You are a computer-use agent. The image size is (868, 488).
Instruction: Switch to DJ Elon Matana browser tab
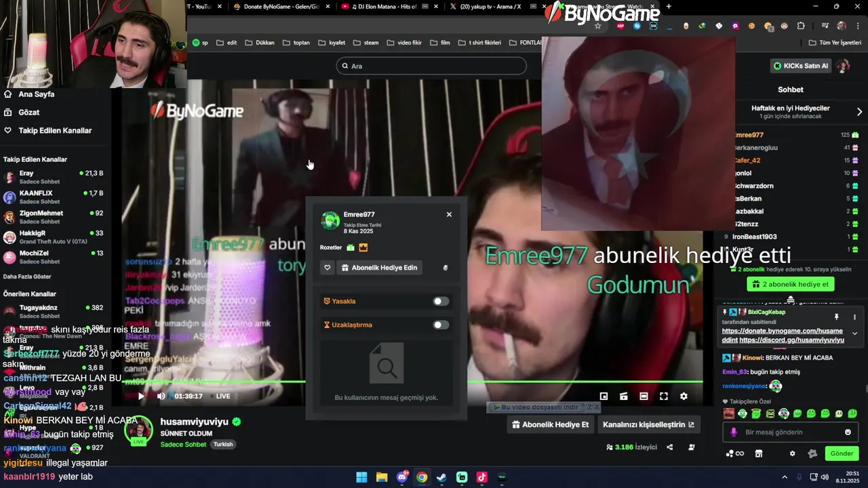click(390, 7)
